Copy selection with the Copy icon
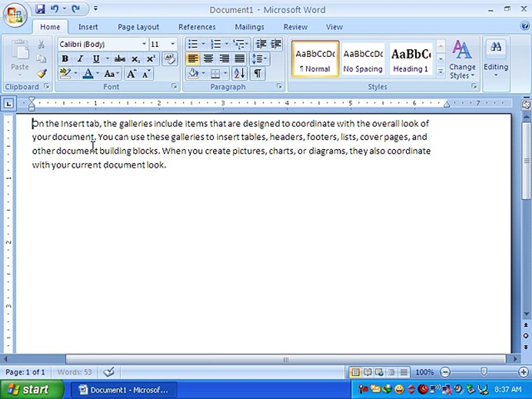532x399 pixels. [41, 59]
